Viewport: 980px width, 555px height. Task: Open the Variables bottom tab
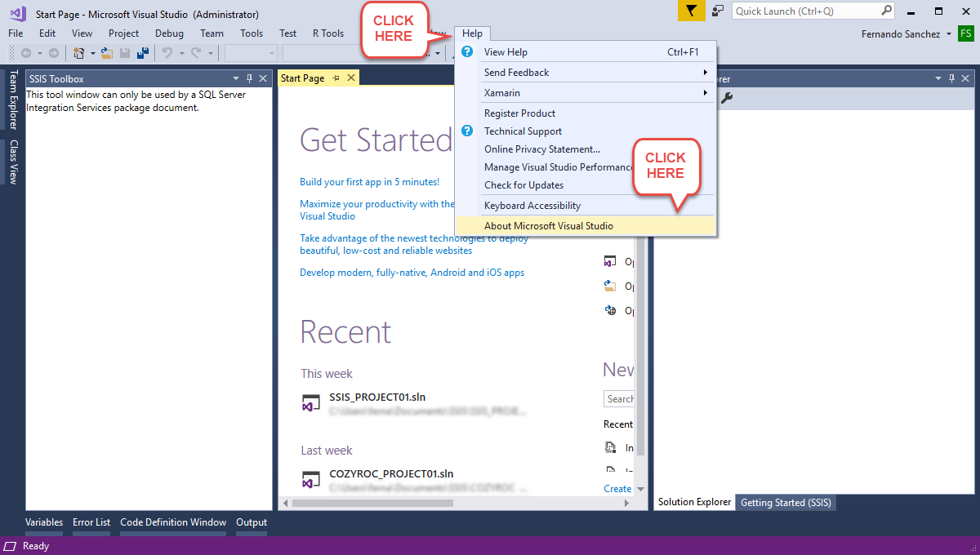44,522
